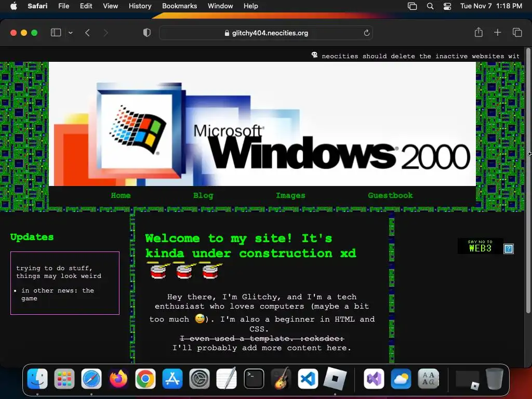This screenshot has width=532, height=399.
Task: Open purple Visual Studio in the Dock
Action: click(374, 379)
